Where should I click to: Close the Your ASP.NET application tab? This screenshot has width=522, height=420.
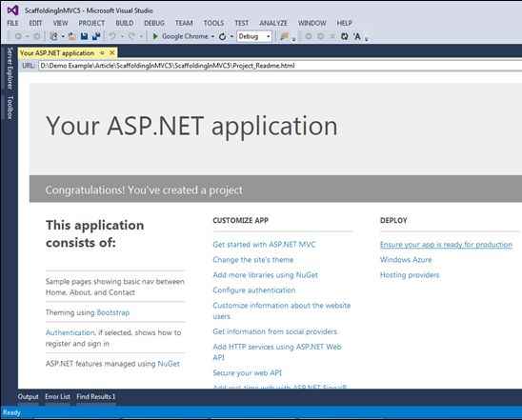[112, 53]
